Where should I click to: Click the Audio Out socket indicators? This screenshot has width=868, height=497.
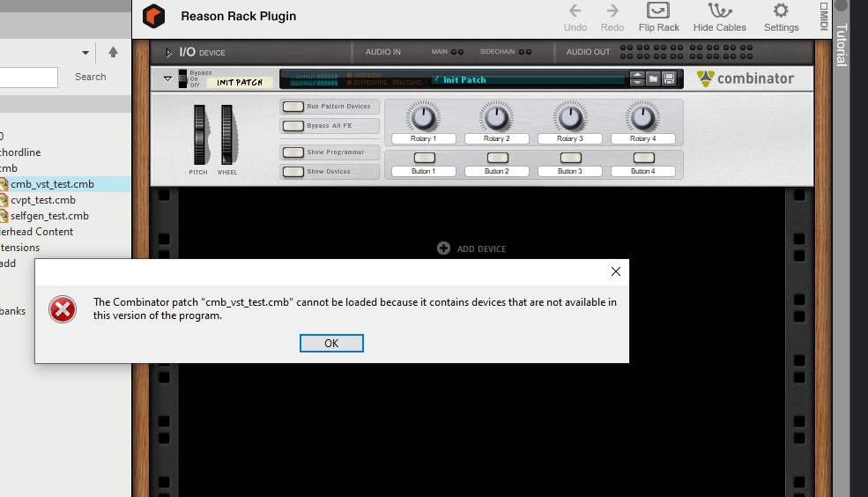686,52
